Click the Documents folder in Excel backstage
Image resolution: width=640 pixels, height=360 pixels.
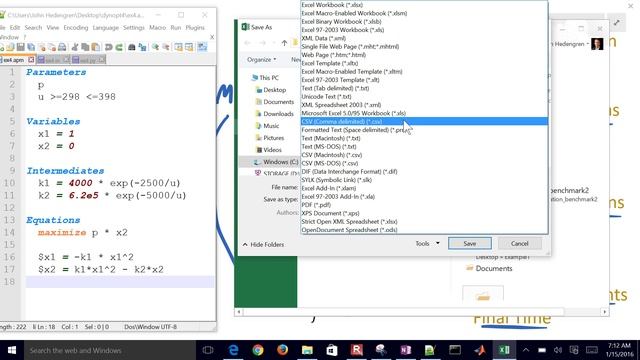489,269
